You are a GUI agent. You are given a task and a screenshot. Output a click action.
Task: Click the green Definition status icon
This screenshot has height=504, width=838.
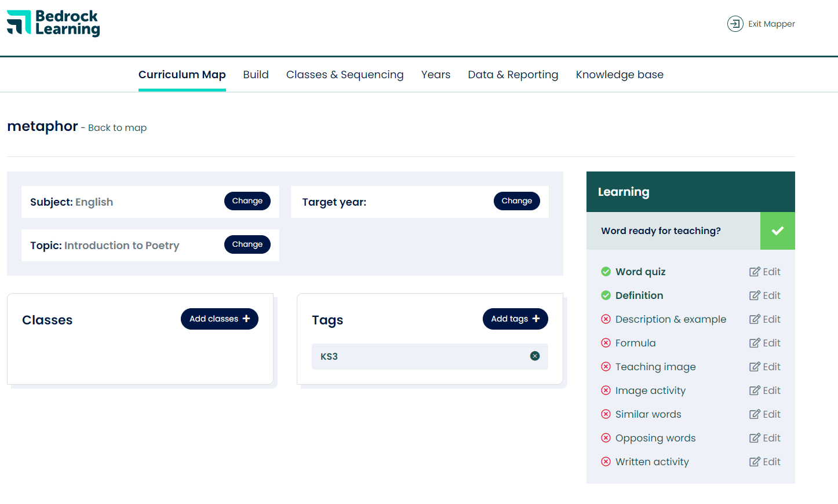tap(606, 295)
